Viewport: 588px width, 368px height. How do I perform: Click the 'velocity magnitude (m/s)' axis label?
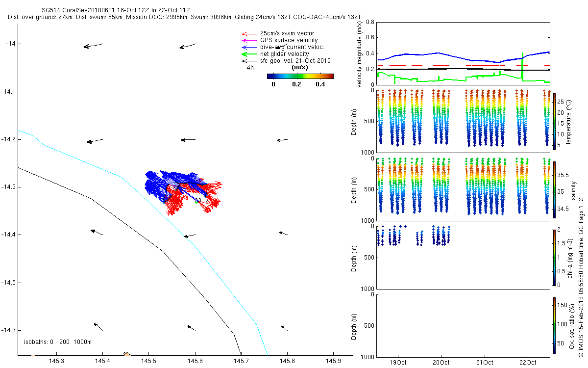coord(360,54)
